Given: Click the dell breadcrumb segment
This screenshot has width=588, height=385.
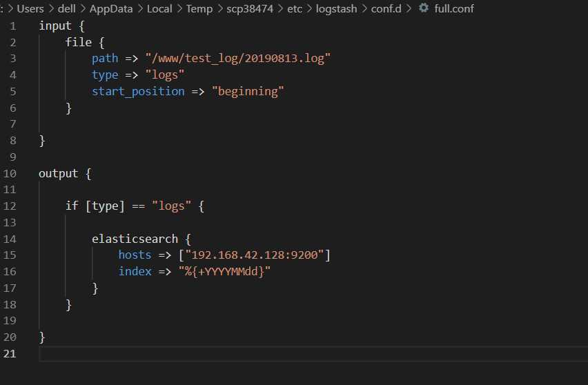Looking at the screenshot, I should pos(67,8).
